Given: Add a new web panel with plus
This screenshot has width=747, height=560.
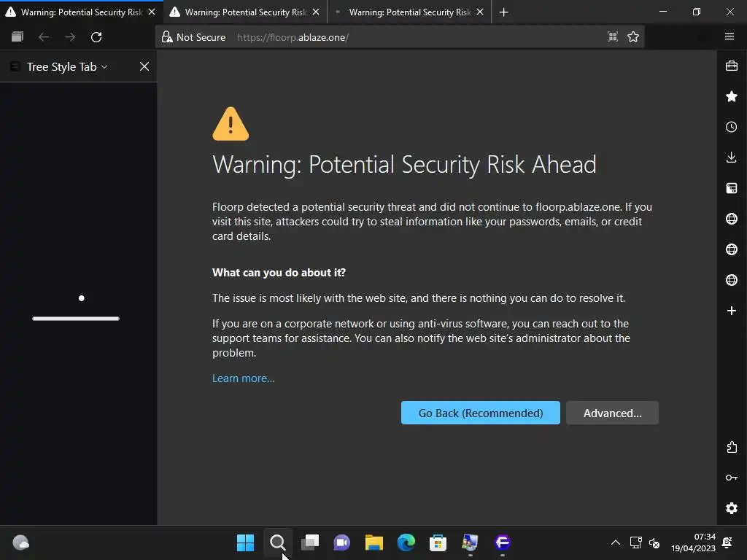Looking at the screenshot, I should pos(731,311).
